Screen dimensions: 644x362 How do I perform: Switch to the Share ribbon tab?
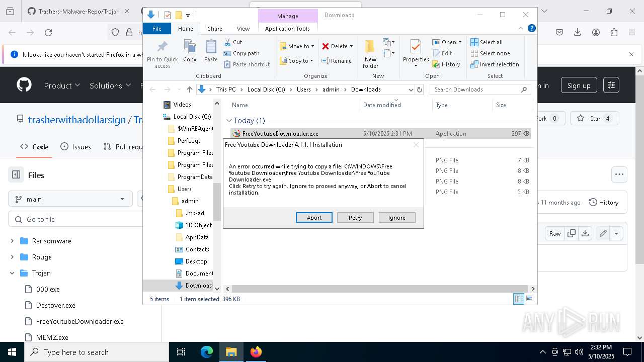click(x=215, y=29)
